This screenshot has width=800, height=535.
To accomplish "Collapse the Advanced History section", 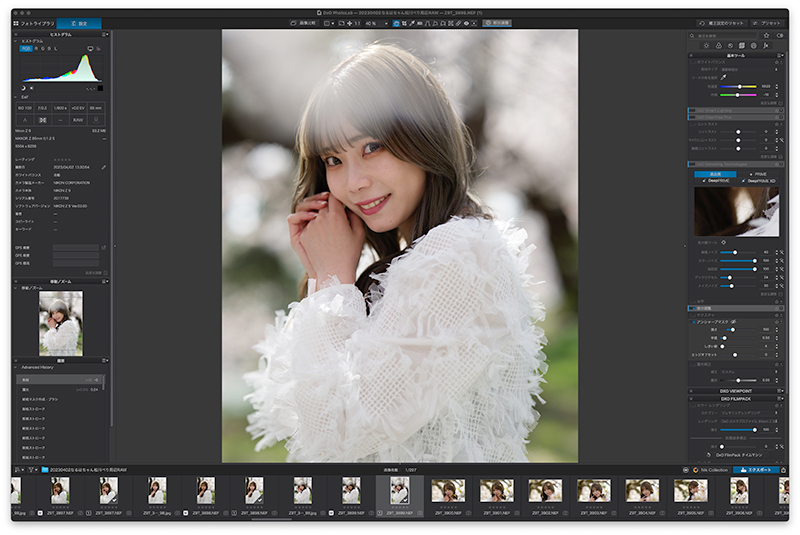I will click(x=16, y=367).
